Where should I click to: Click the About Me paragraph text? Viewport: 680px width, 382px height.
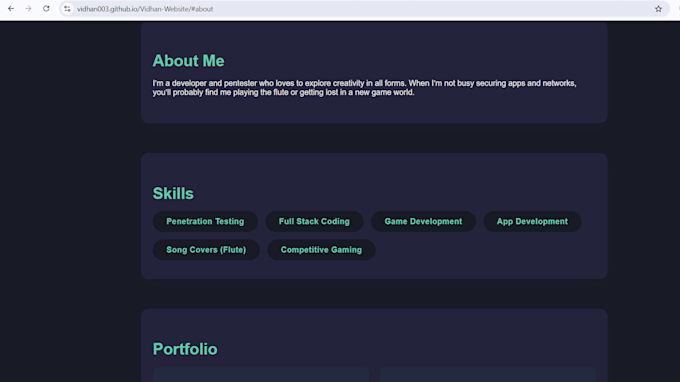click(364, 88)
